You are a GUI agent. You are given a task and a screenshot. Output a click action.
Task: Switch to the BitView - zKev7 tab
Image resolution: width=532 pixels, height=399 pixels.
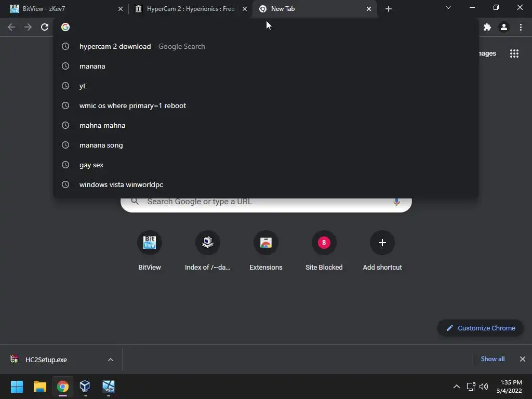coord(64,9)
